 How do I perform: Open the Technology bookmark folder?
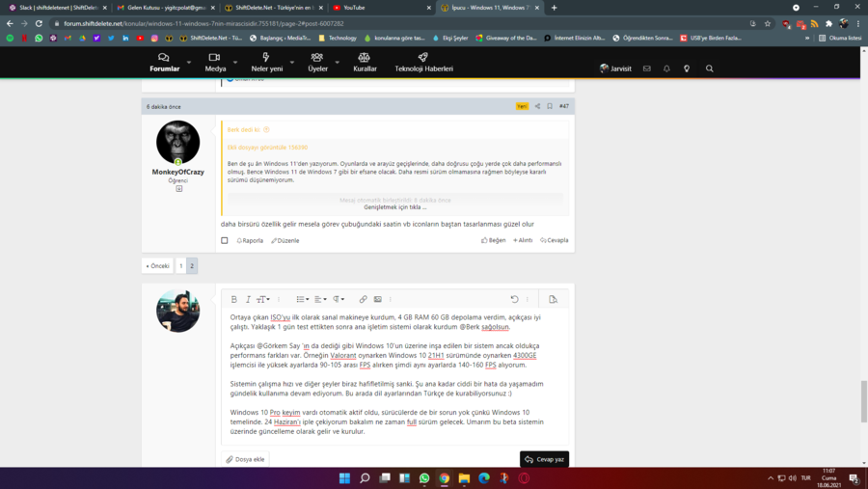tap(338, 39)
